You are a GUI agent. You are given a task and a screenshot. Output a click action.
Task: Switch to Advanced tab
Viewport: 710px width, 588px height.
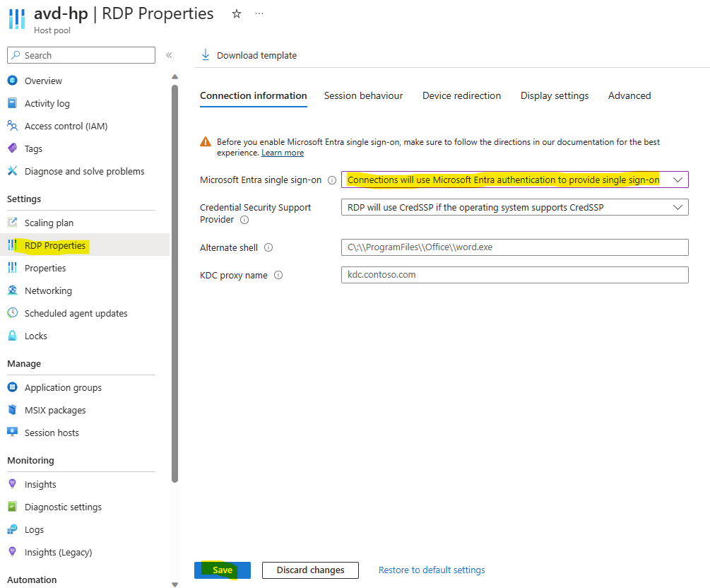(x=629, y=95)
